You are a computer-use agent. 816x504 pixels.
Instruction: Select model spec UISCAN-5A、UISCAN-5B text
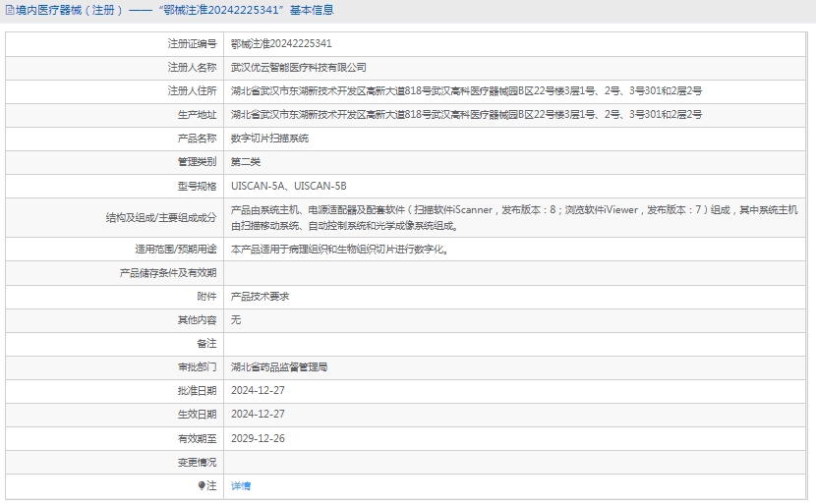[288, 186]
